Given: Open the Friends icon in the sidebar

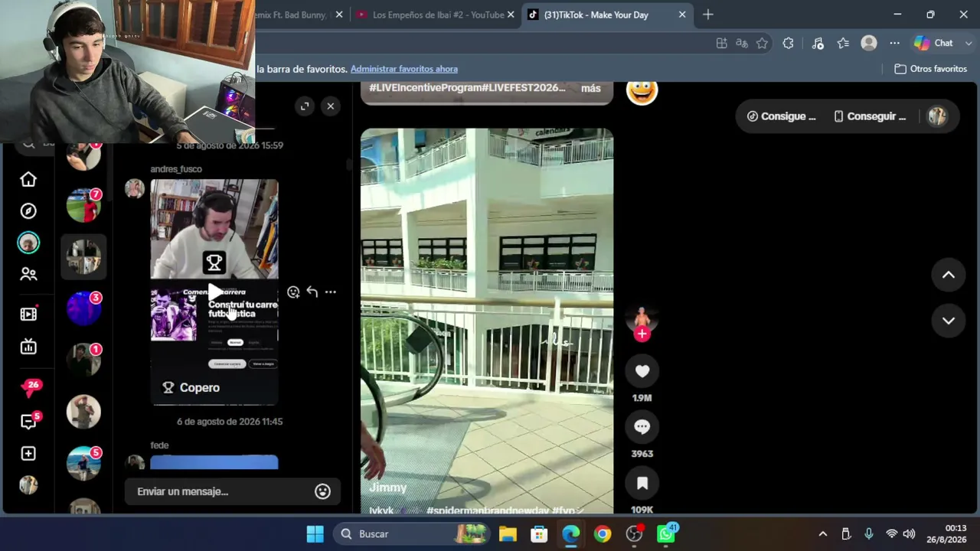Looking at the screenshot, I should click(28, 274).
